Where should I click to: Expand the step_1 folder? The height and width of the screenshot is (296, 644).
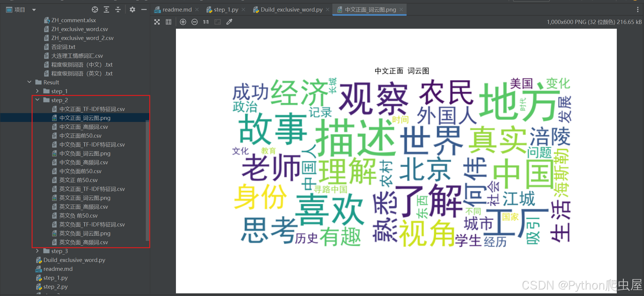pyautogui.click(x=38, y=91)
